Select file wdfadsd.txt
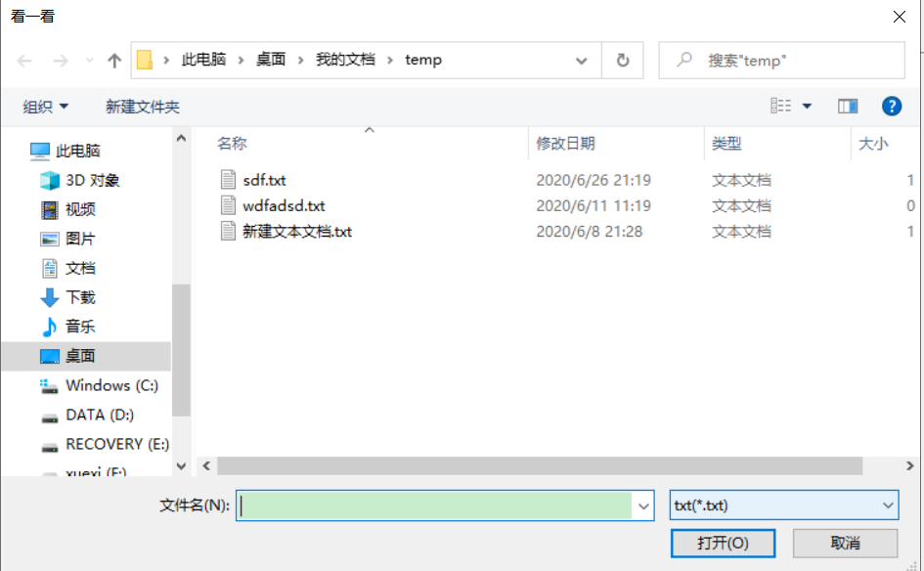The image size is (924, 571). pos(284,205)
